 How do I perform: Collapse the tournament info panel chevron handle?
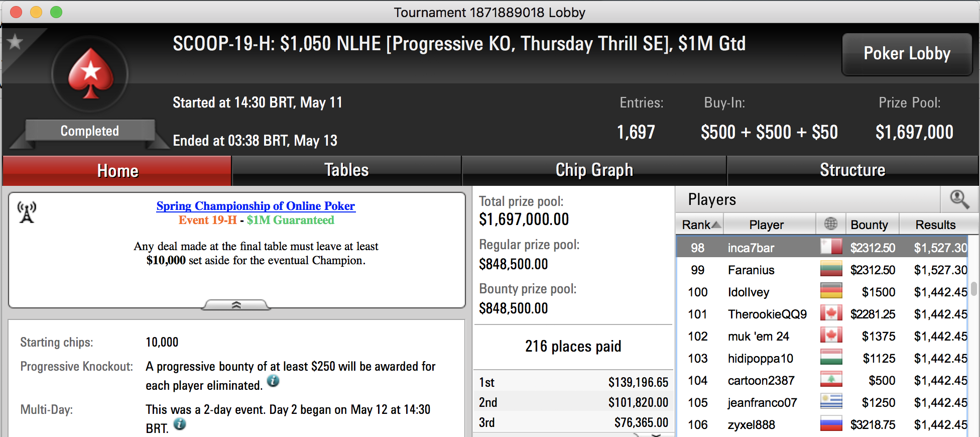(x=236, y=305)
